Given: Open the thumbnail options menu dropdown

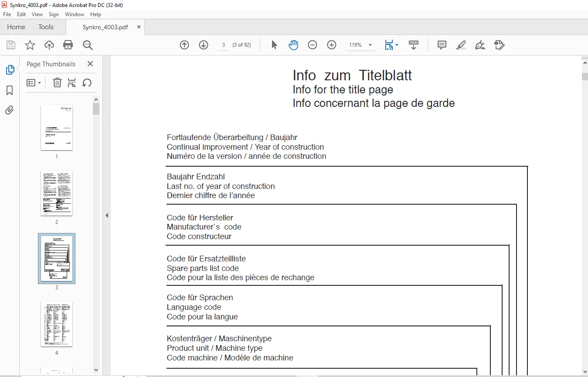Looking at the screenshot, I should 34,82.
